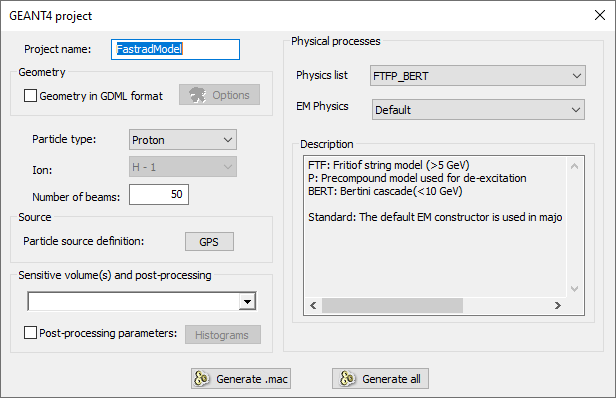
Task: Click the Histograms button
Action: point(223,334)
